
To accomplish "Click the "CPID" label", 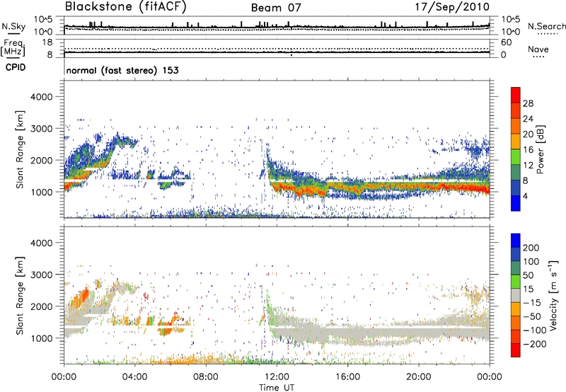I will 16,67.
